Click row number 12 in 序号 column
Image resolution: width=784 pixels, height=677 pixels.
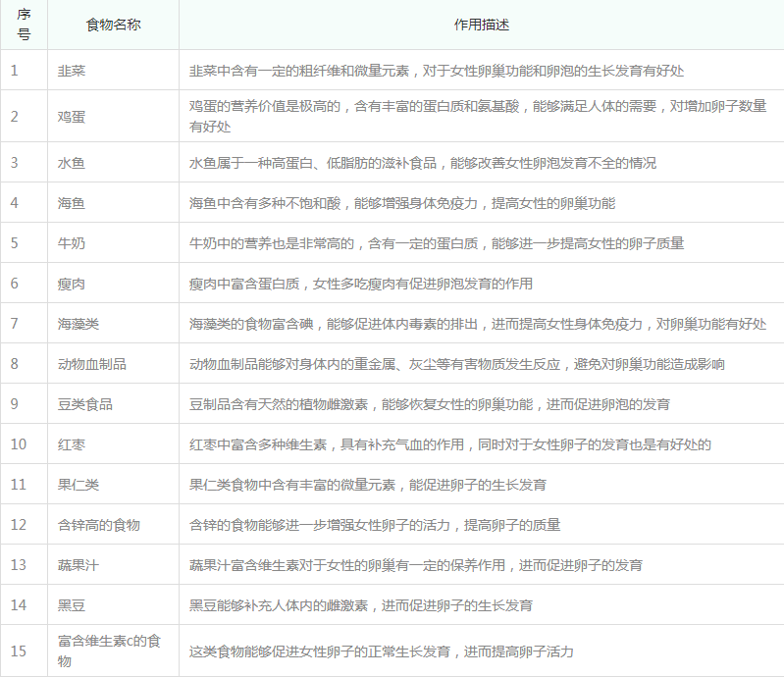coord(19,525)
